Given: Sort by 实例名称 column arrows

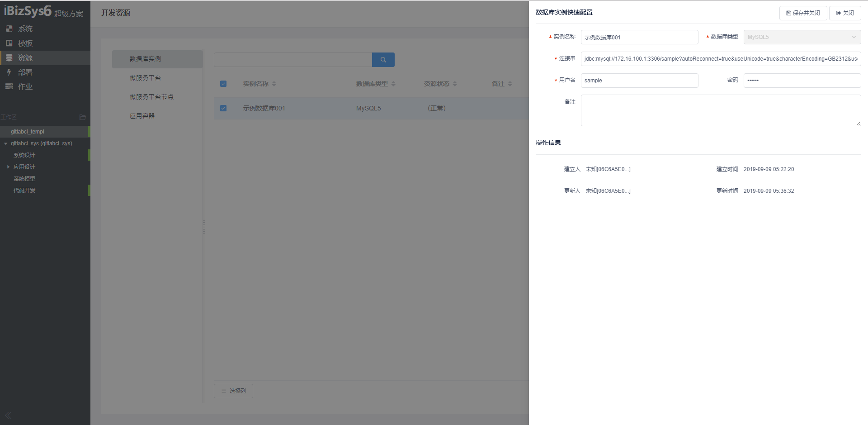Looking at the screenshot, I should coord(274,84).
